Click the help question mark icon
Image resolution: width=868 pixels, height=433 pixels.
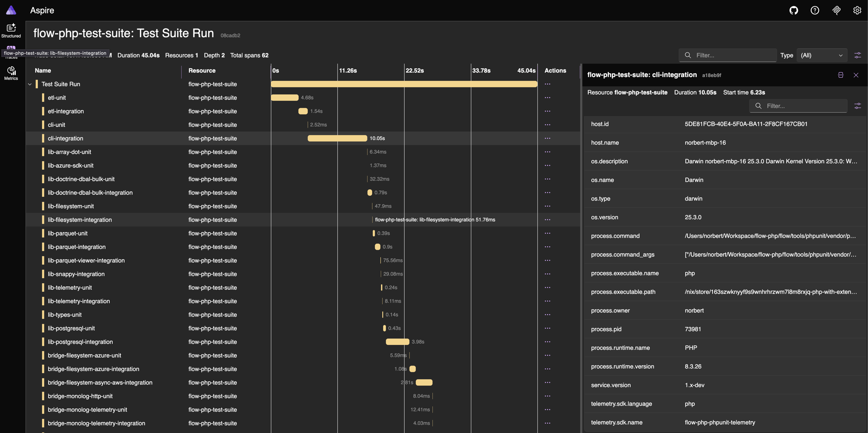point(815,10)
